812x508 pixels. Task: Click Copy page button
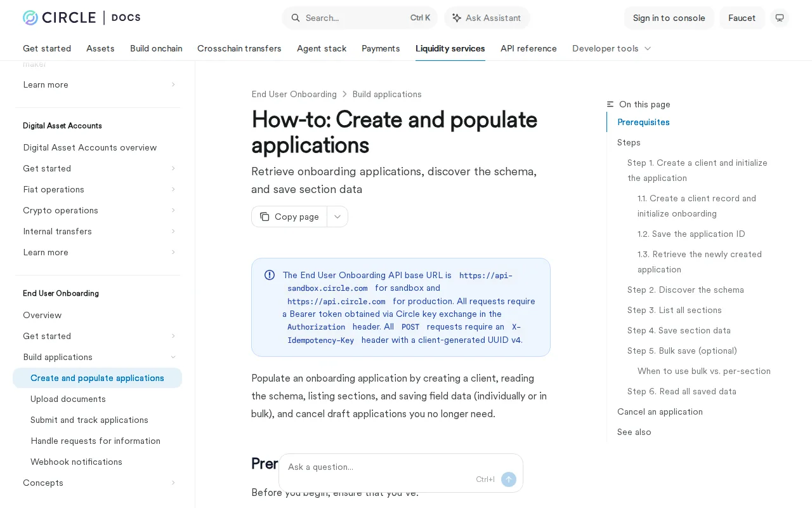click(289, 217)
